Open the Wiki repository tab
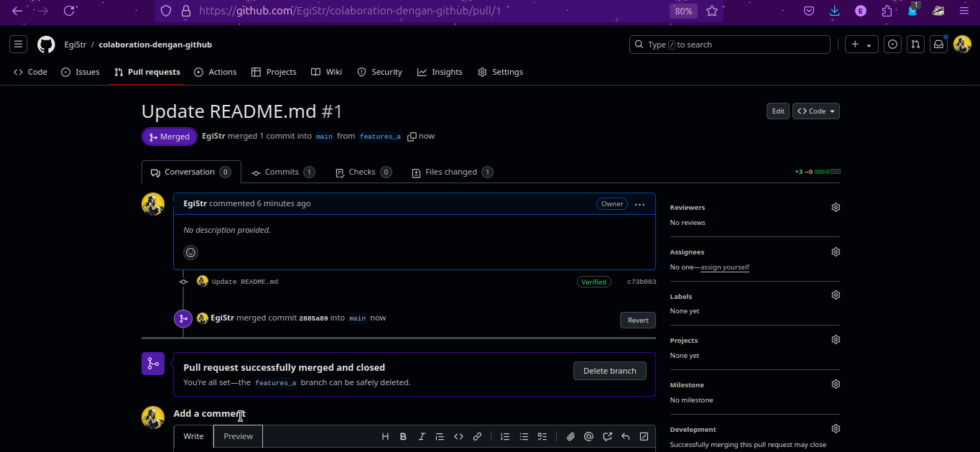This screenshot has height=452, width=980. point(327,72)
